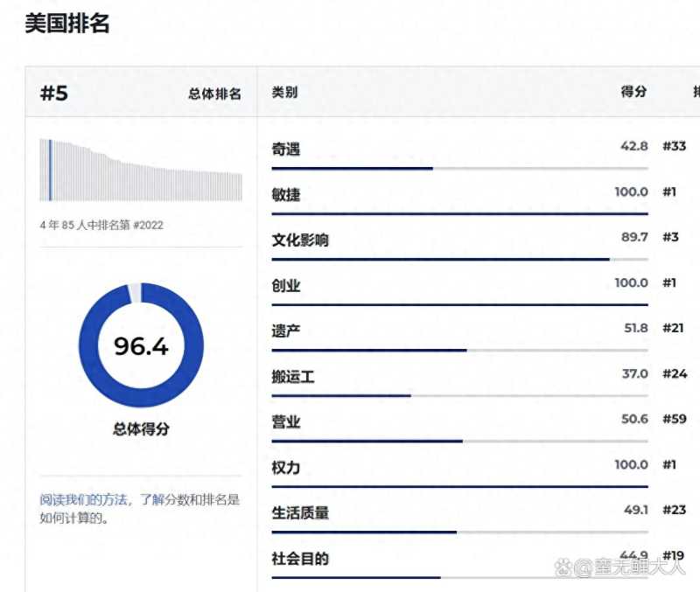Select the 社会目的 category label

pyautogui.click(x=300, y=559)
